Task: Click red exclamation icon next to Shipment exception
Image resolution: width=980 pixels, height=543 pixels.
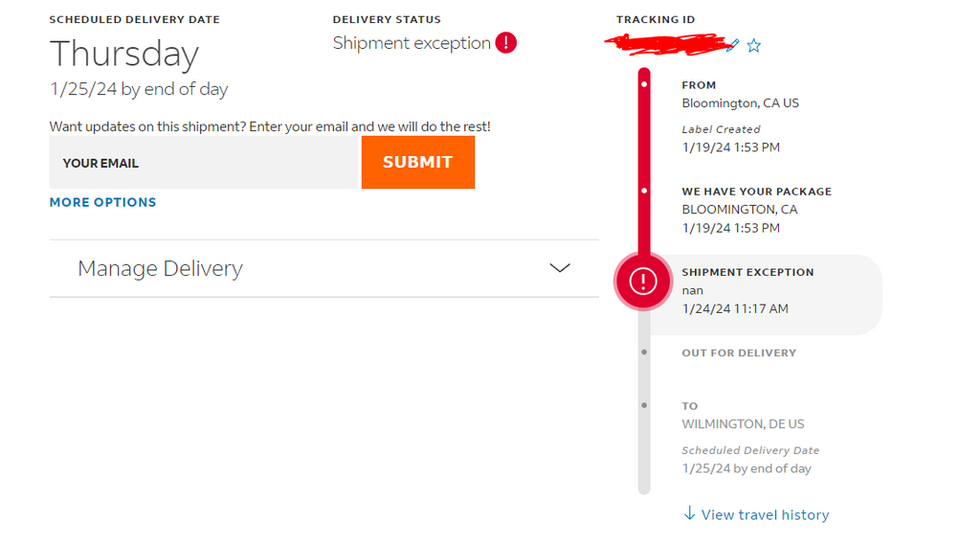Action: click(505, 42)
